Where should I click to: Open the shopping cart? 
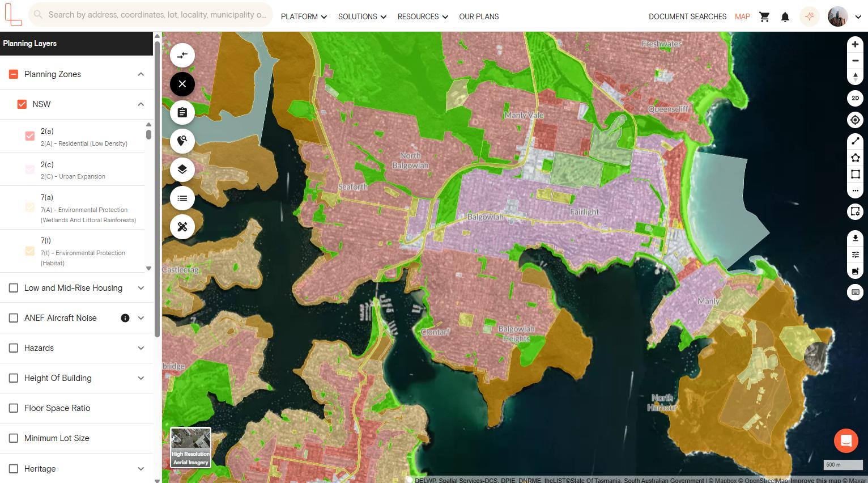click(764, 16)
